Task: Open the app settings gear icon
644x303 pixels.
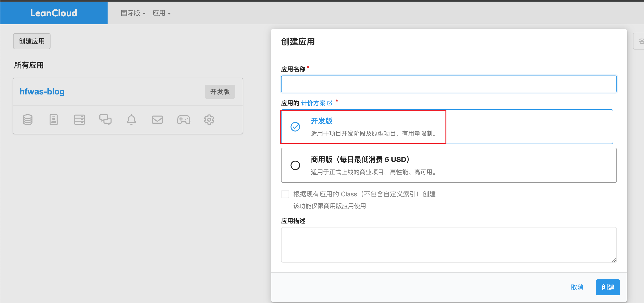Action: (x=209, y=120)
